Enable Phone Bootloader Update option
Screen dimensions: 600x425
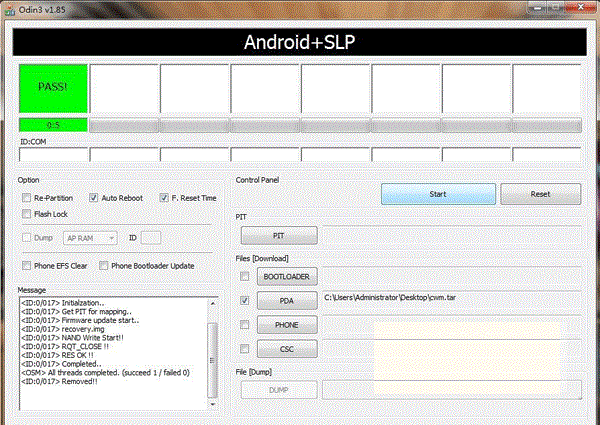click(x=103, y=265)
